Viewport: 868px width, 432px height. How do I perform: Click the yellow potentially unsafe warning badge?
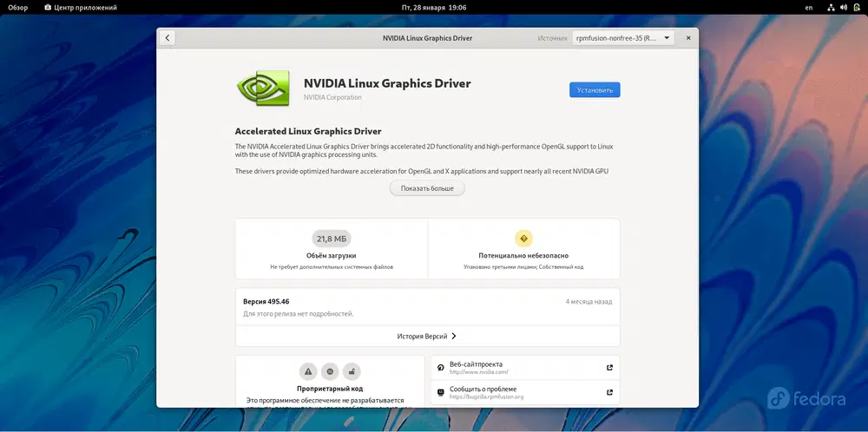[523, 239]
